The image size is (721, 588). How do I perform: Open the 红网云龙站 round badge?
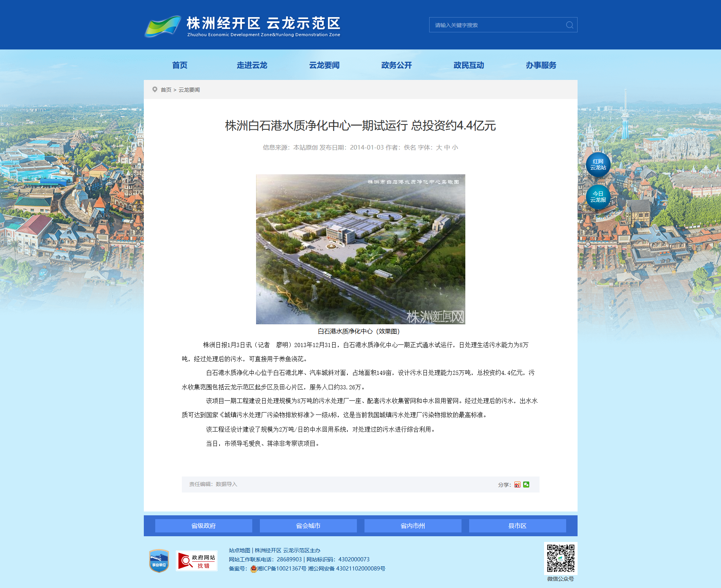598,164
